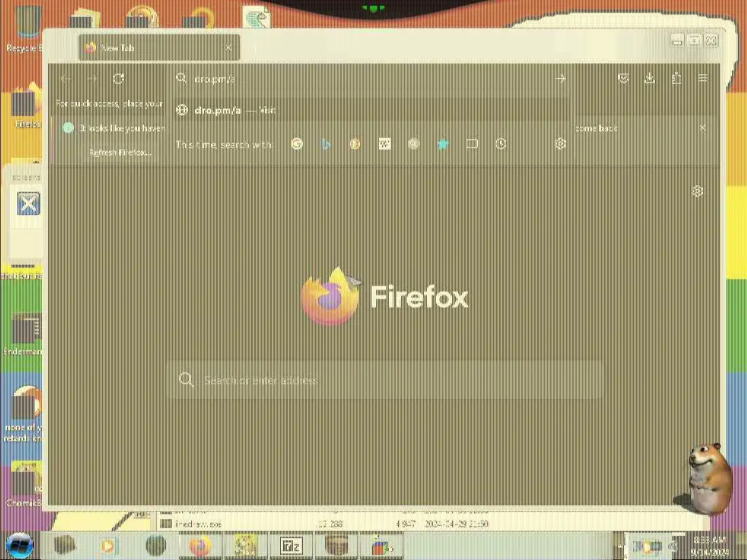Select the dro.pm/a visit suggestion
The height and width of the screenshot is (560, 747).
click(371, 111)
